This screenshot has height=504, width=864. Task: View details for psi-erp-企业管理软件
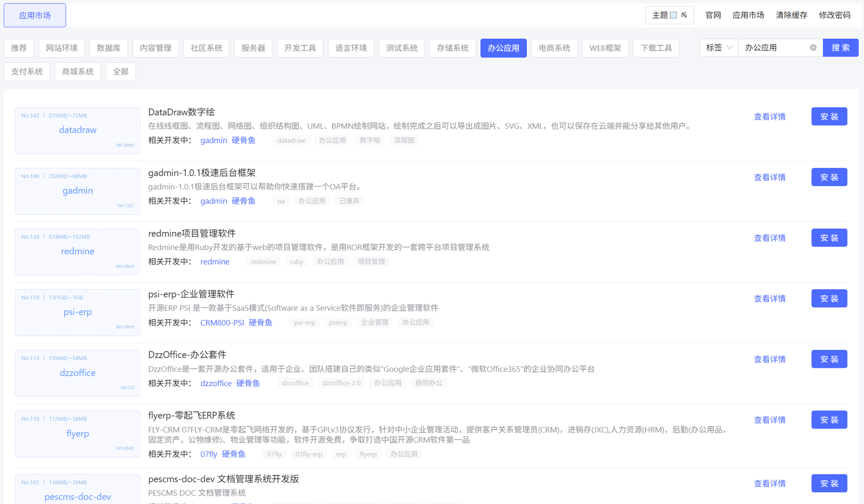[x=770, y=298]
